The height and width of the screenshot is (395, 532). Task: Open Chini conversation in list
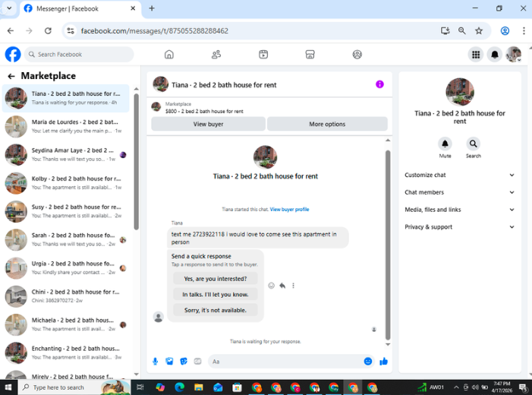click(65, 296)
